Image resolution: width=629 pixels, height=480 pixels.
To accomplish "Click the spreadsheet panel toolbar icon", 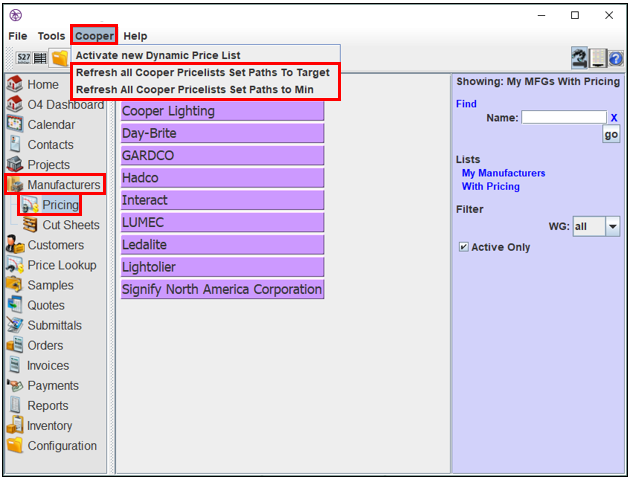I will [598, 58].
